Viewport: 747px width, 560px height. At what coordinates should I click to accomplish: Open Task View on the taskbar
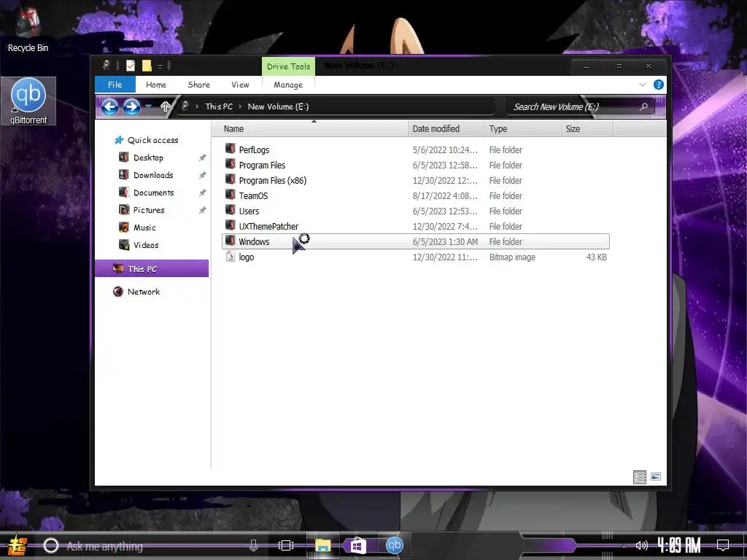[286, 545]
